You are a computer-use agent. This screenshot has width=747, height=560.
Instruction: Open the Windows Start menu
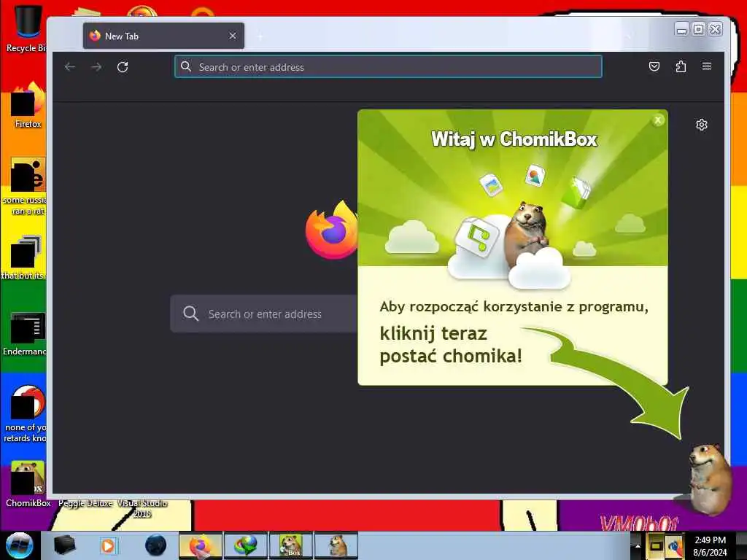click(x=19, y=545)
